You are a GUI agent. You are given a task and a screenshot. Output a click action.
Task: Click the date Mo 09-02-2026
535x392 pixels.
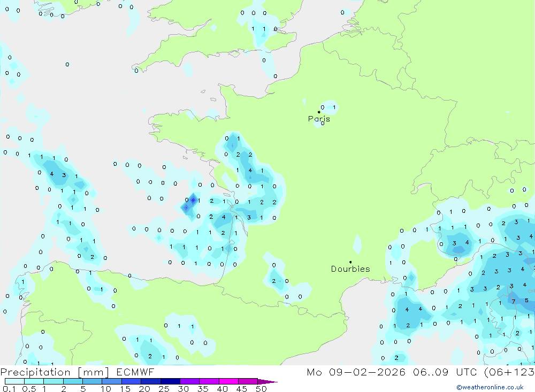[x=356, y=372]
